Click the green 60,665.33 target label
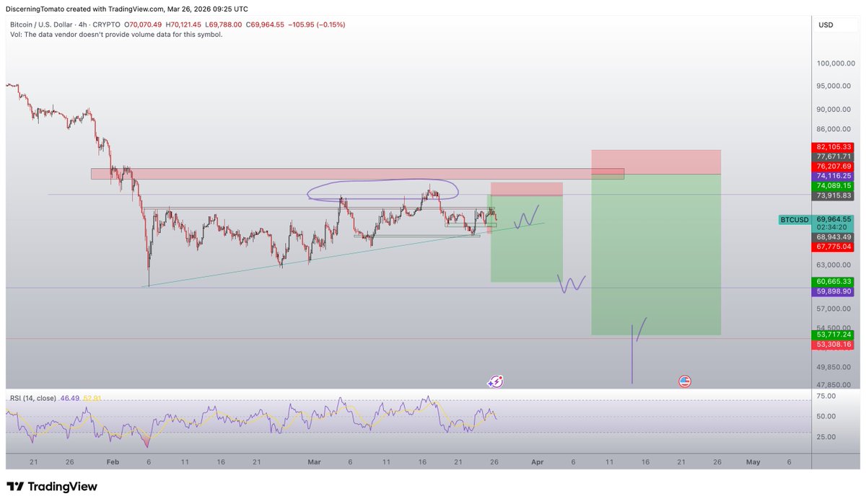 834,281
